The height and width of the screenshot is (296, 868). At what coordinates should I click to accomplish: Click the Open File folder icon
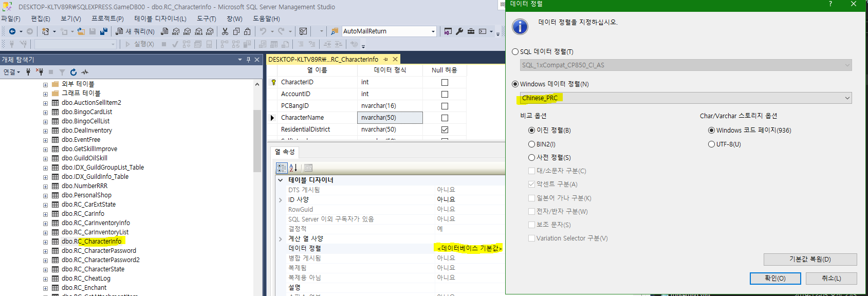point(81,31)
